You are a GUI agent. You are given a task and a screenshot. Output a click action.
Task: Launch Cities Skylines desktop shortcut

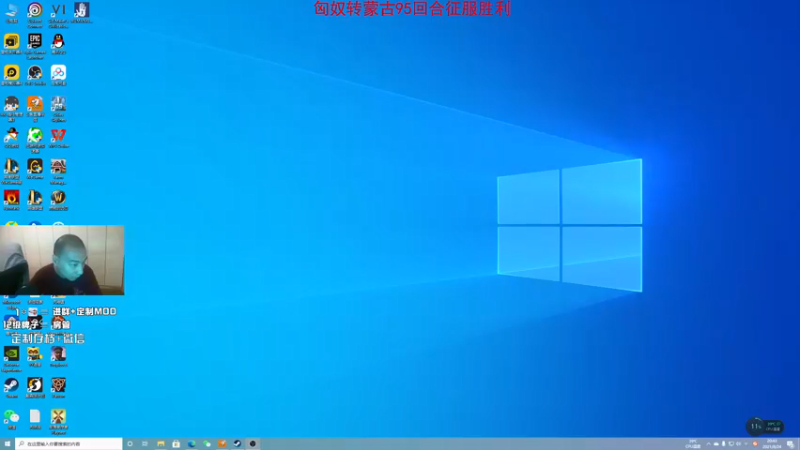pos(58,108)
